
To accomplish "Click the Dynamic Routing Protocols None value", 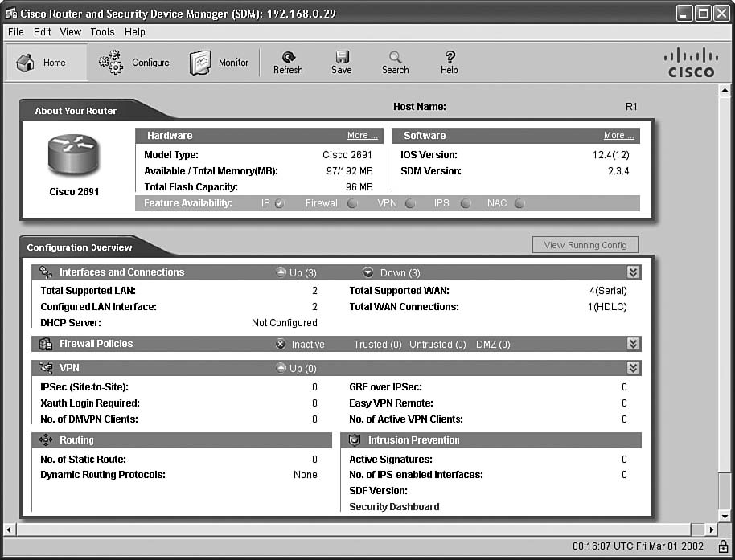I will pos(305,475).
